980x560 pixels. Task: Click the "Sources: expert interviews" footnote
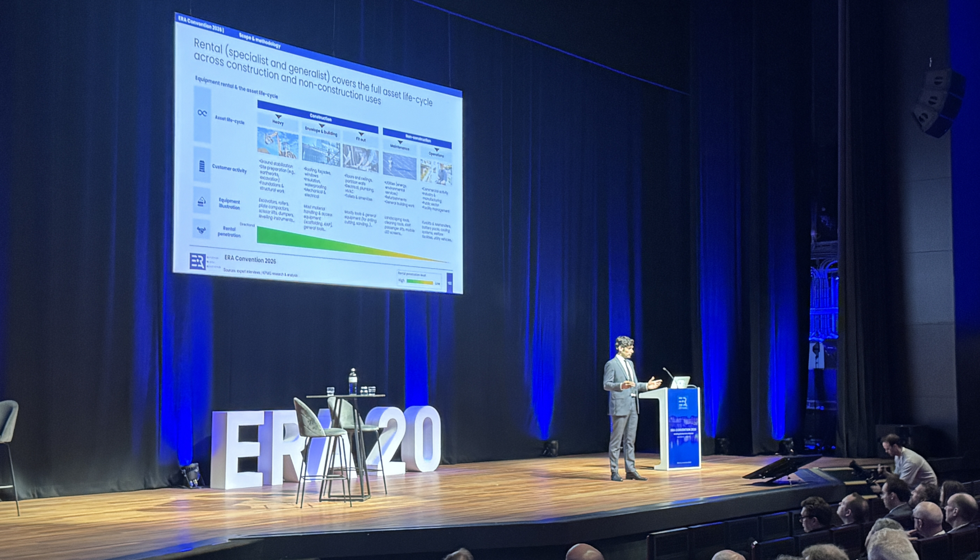tap(260, 273)
